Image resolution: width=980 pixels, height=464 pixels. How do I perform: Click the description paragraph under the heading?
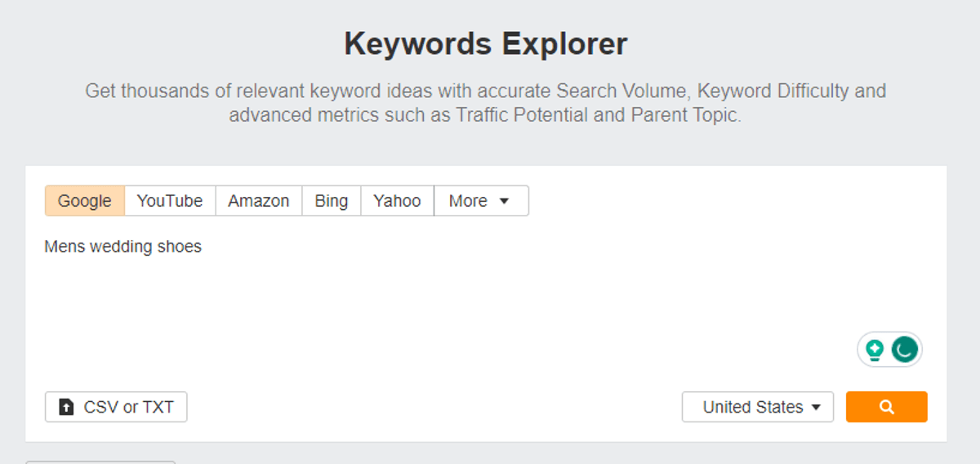click(x=486, y=102)
